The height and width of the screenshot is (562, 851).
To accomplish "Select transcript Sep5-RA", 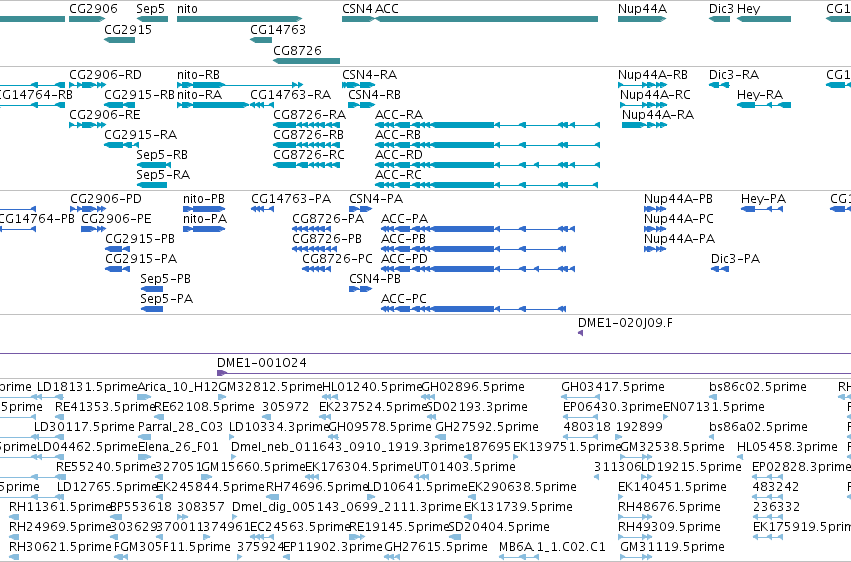I will pyautogui.click(x=163, y=175).
